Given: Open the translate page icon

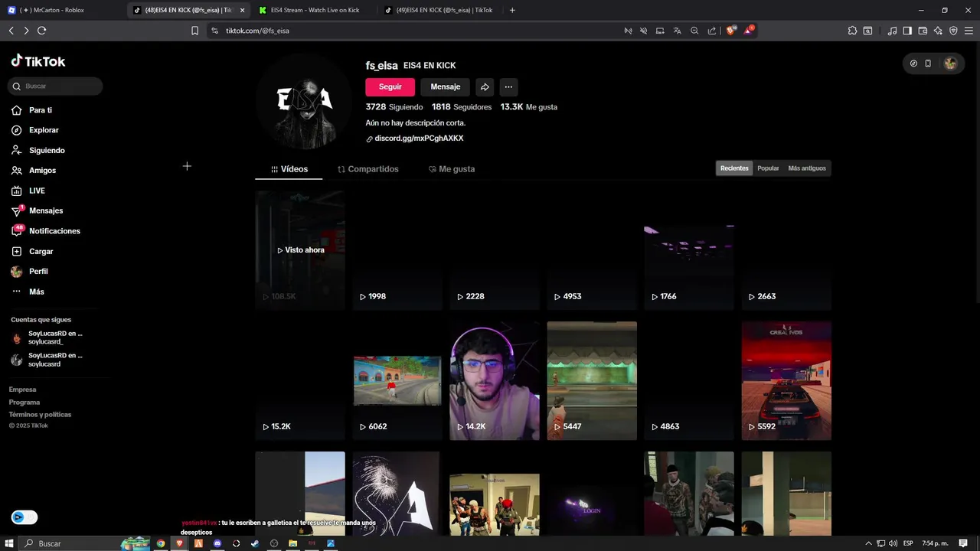Looking at the screenshot, I should click(x=677, y=31).
